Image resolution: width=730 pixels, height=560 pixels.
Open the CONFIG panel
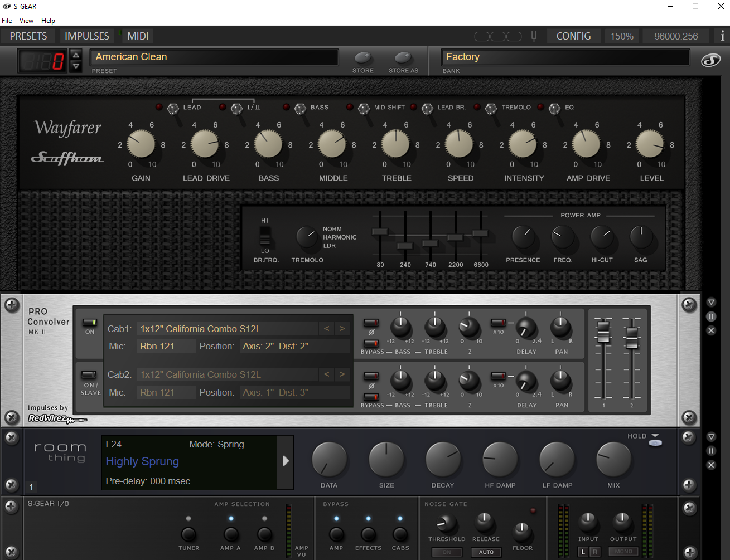tap(573, 36)
